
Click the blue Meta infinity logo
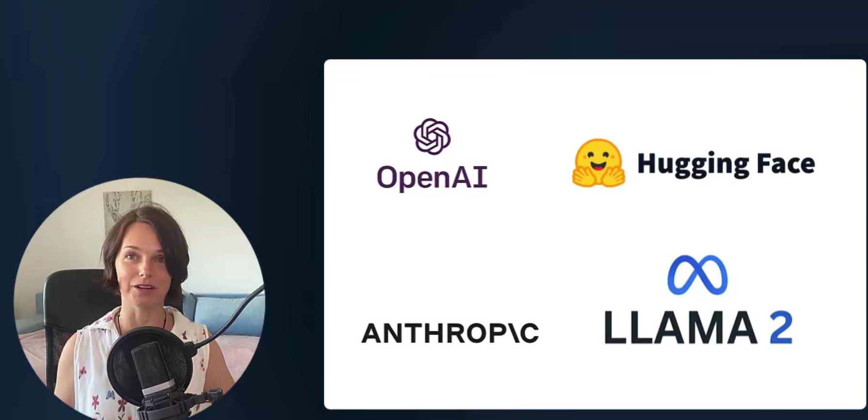697,275
